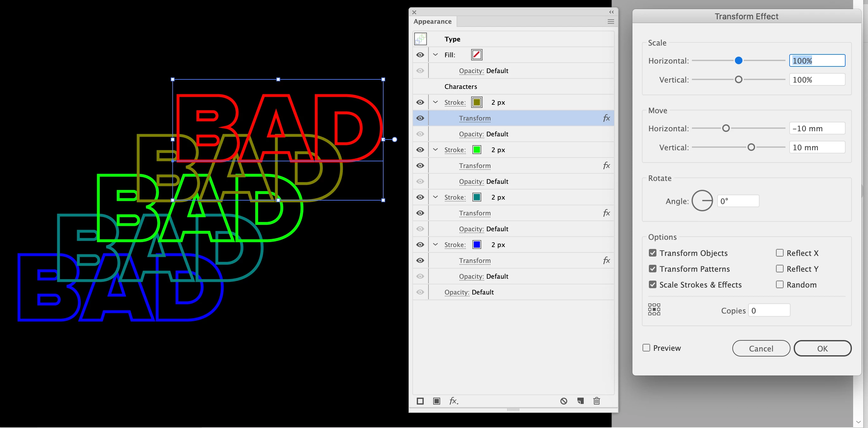Click the teal stroke color swatch
The height and width of the screenshot is (428, 868).
[x=477, y=197]
